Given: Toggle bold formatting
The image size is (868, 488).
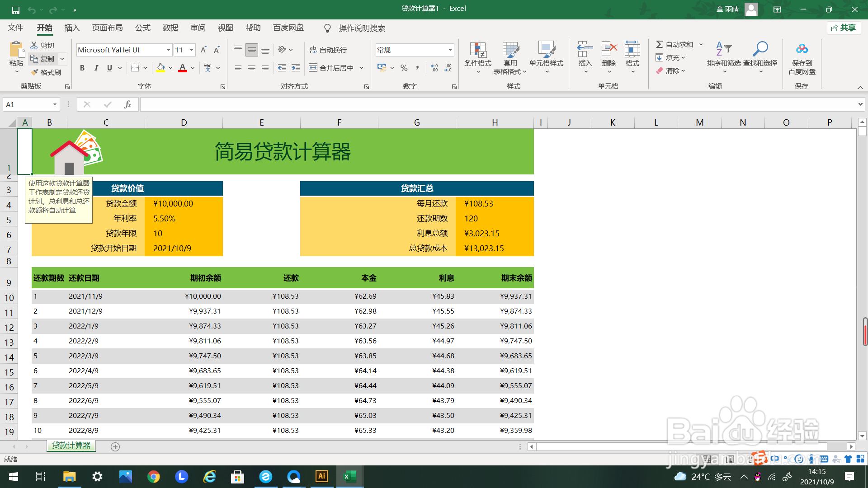Looking at the screenshot, I should [82, 68].
